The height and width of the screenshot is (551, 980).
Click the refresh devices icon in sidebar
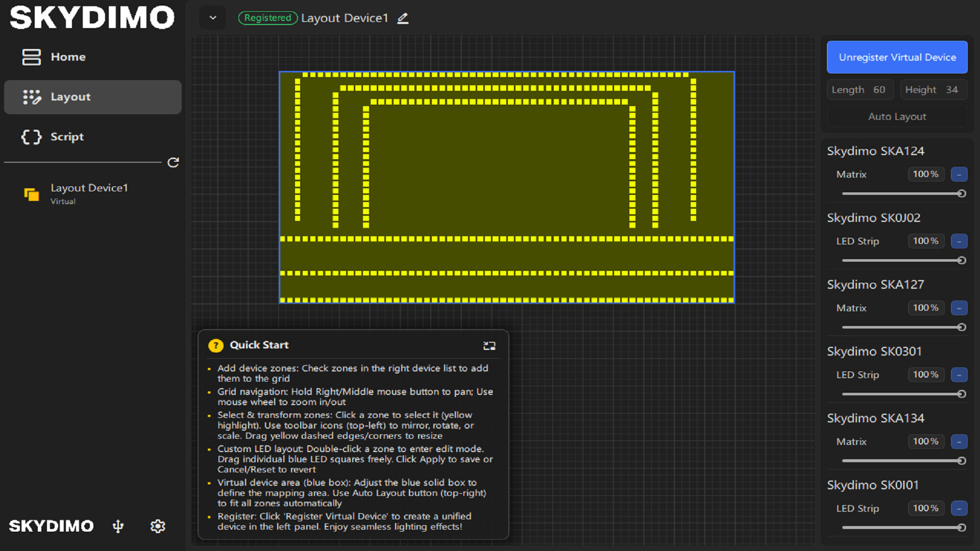[174, 162]
